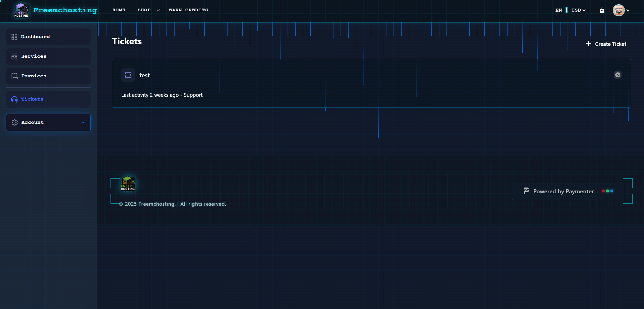Expand the user profile menu chevron
This screenshot has height=309, width=644.
tap(628, 11)
